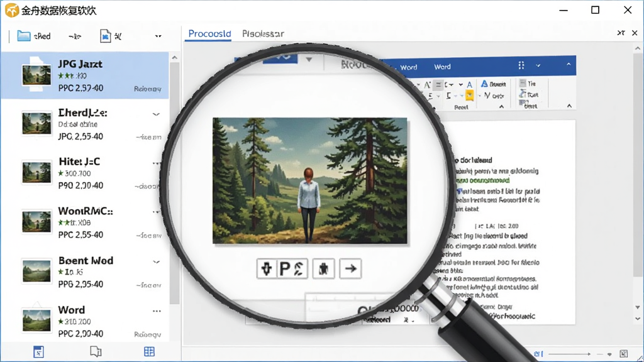Click the right-arrow button below the photo

[351, 269]
